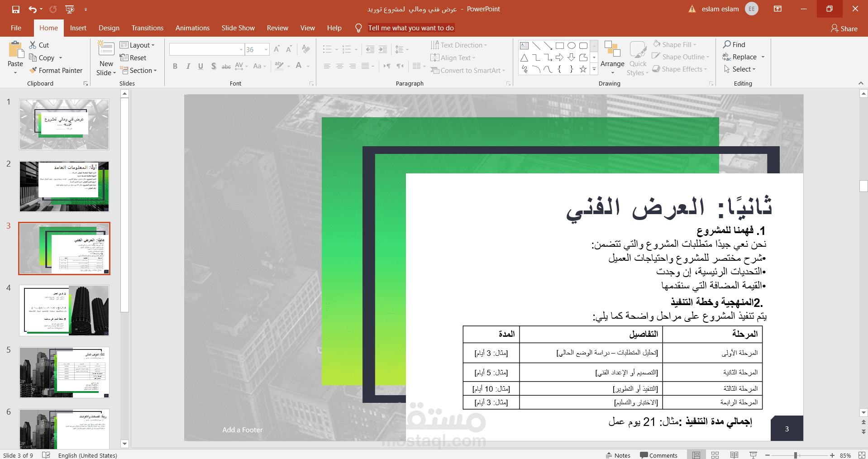This screenshot has height=459, width=868.
Task: Open Align Text dropdown
Action: coord(453,57)
